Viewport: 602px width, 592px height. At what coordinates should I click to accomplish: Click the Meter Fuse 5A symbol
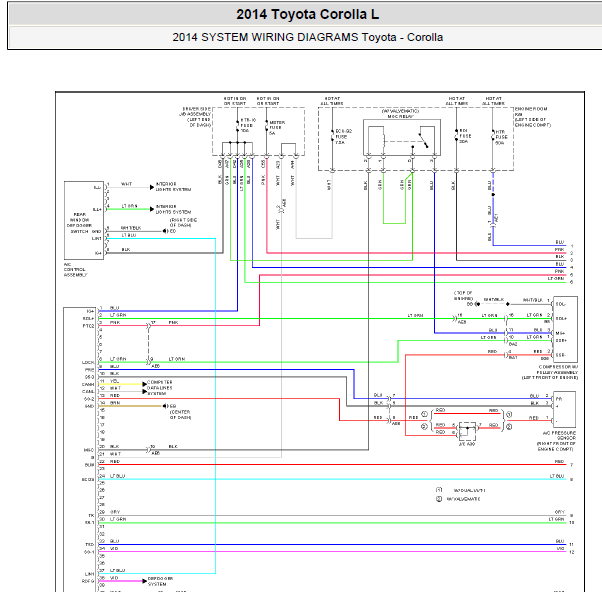click(266, 126)
